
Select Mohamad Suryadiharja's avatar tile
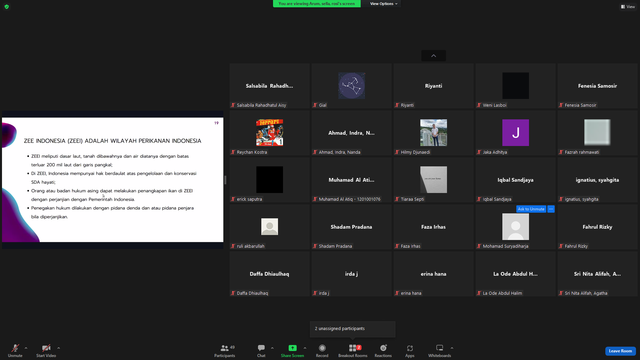(x=516, y=227)
